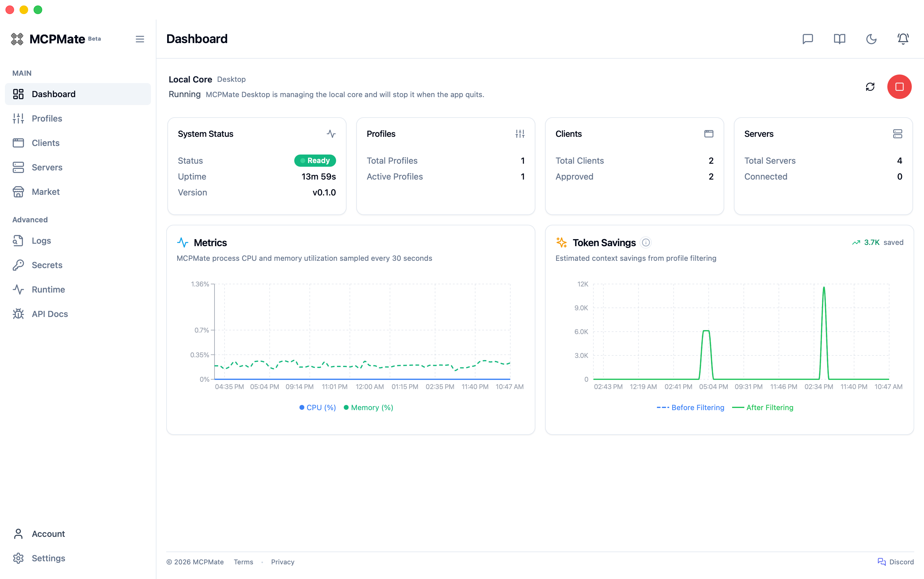The height and width of the screenshot is (579, 924).
Task: Click the Market storefront icon
Action: pyautogui.click(x=18, y=192)
